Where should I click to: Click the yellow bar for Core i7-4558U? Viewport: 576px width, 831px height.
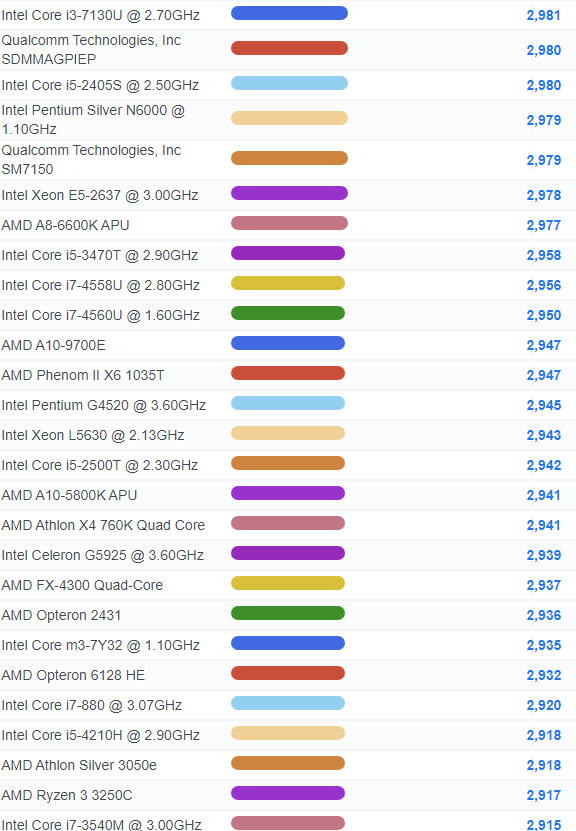click(288, 283)
